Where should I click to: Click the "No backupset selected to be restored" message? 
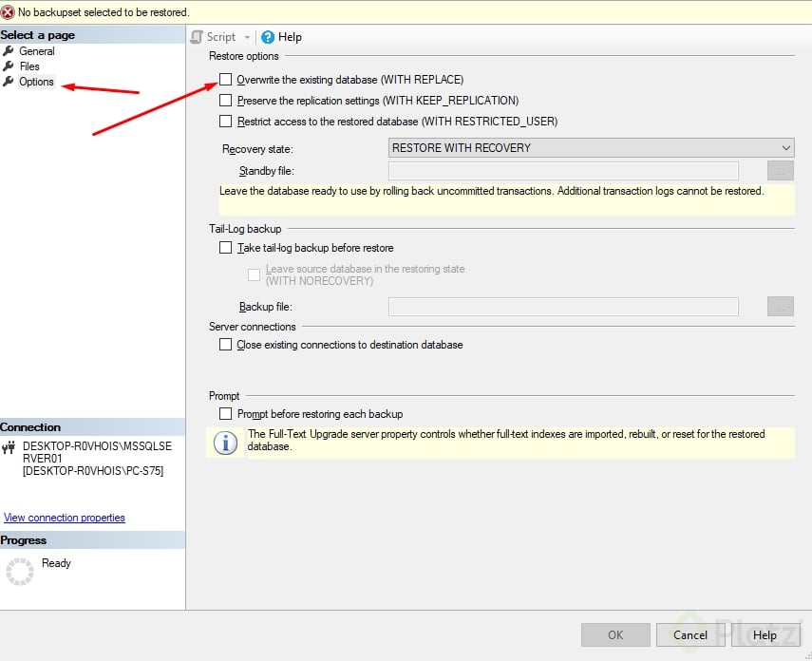pos(104,12)
